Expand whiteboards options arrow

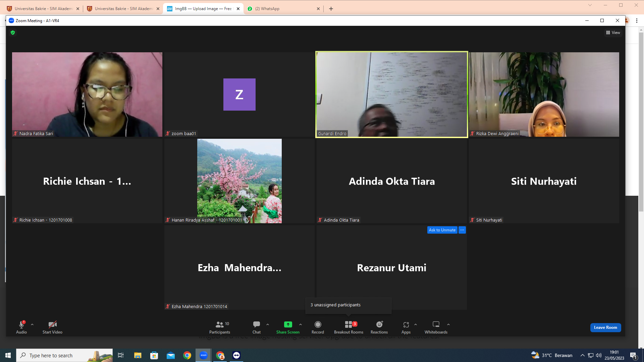448,324
